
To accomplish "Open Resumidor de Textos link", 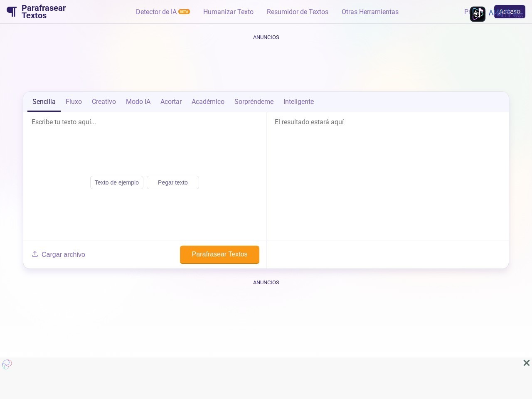I will 298,12.
